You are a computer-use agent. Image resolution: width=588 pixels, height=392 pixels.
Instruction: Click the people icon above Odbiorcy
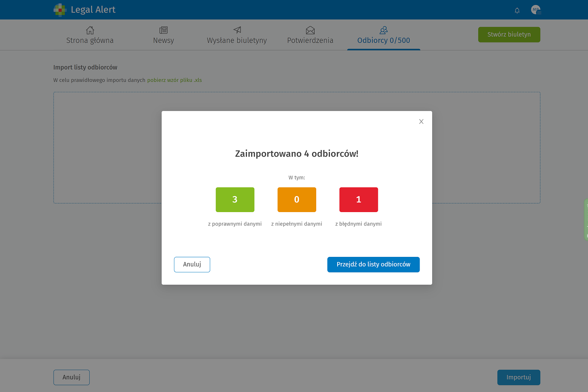click(x=384, y=30)
